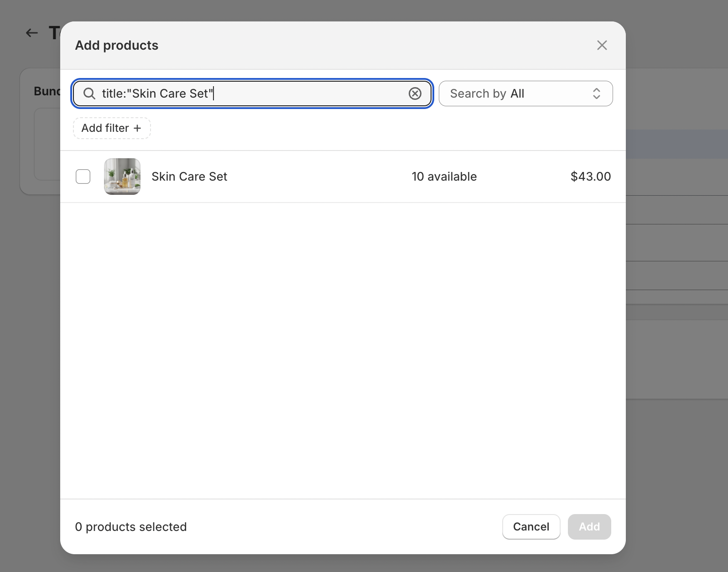This screenshot has width=728, height=572.
Task: Click the partially hidden page title
Action: pos(54,33)
